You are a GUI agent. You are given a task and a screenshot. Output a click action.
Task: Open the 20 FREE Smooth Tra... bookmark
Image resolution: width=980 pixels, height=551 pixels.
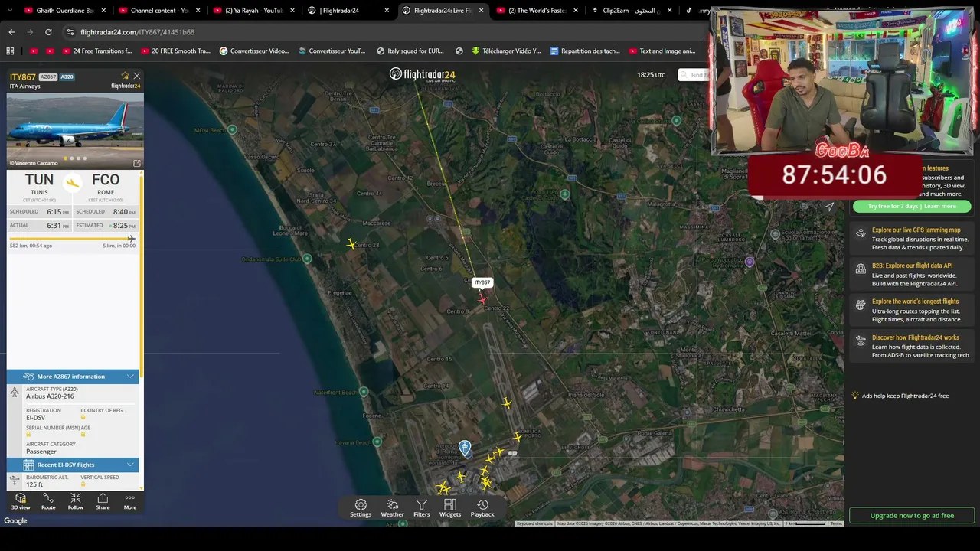175,51
